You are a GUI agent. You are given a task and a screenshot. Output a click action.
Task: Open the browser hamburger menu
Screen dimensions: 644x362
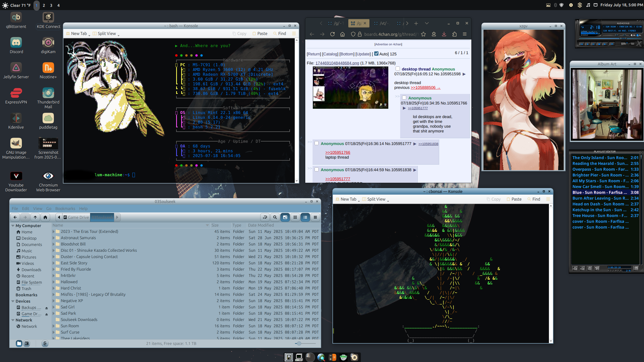tap(465, 34)
